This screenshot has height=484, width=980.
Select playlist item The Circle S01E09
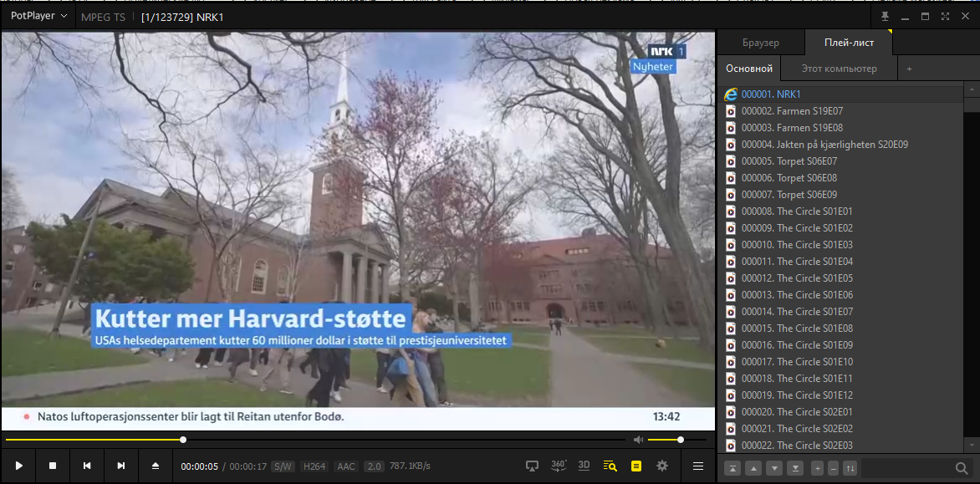click(840, 344)
